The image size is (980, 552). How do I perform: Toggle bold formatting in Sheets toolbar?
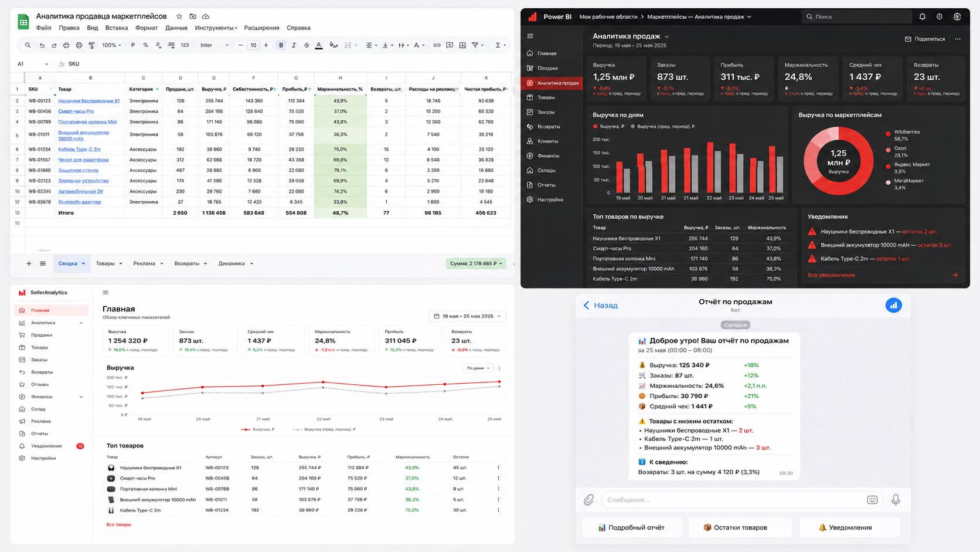(x=281, y=45)
